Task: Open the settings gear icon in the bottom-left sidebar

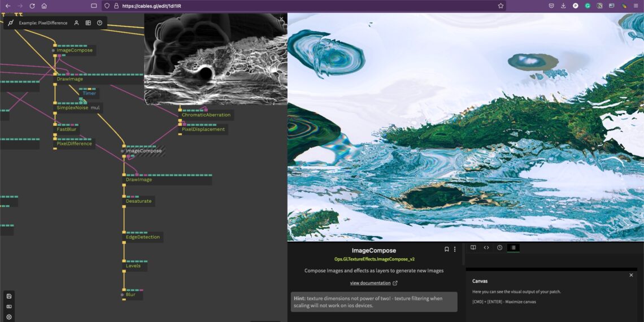Action: [9, 317]
